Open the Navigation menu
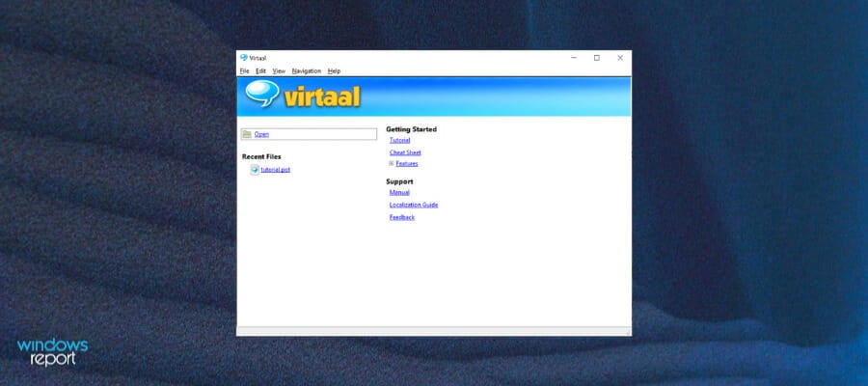 [x=306, y=70]
